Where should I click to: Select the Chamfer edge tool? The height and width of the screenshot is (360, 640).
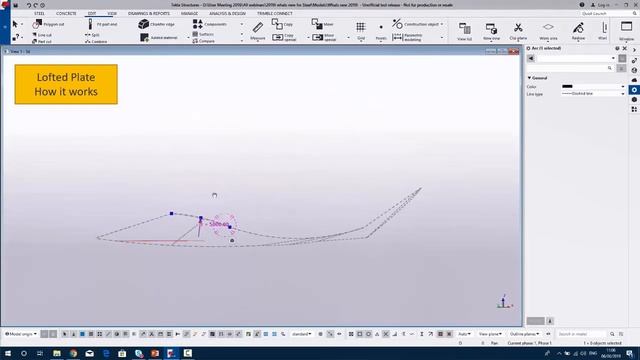(157, 24)
